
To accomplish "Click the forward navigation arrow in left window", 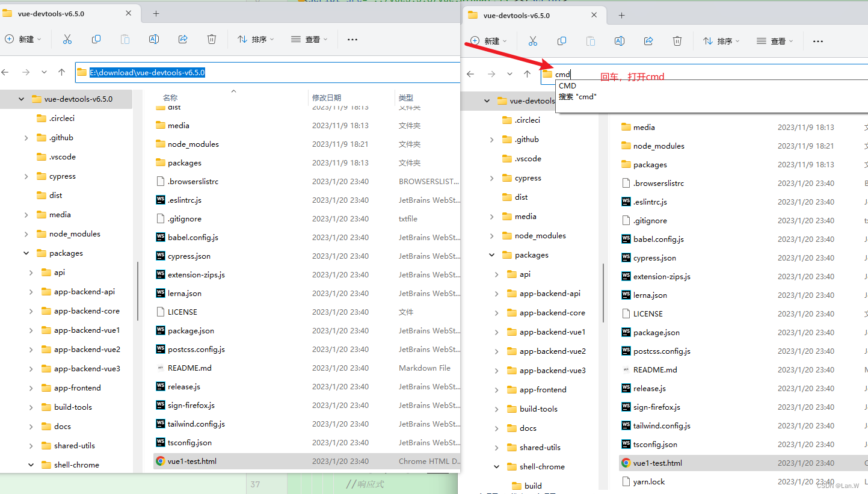I will click(x=25, y=72).
